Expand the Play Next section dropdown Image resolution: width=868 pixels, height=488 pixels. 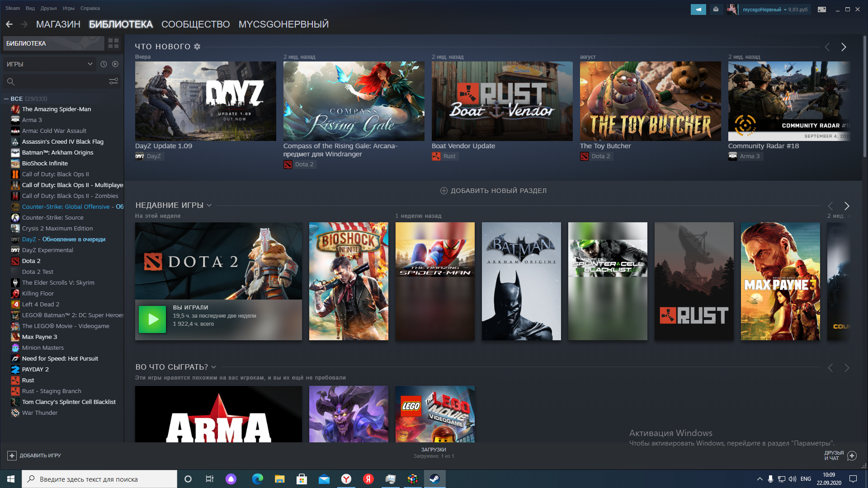click(x=214, y=367)
